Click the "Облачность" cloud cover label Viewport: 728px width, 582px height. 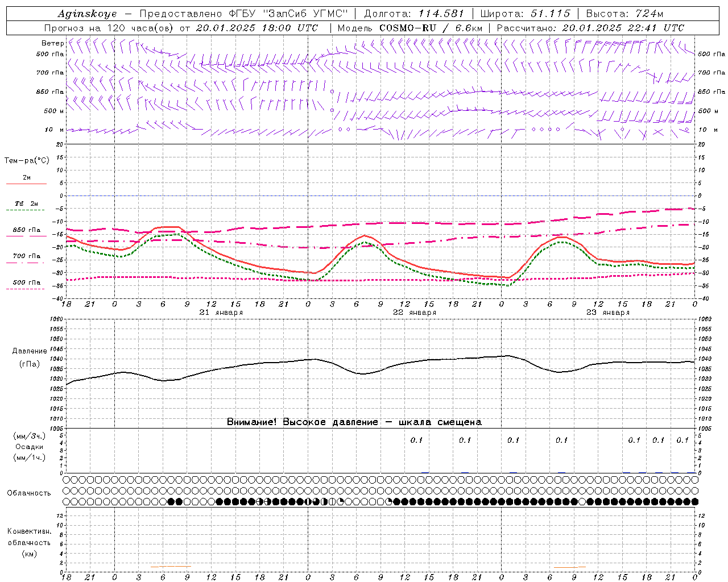(x=29, y=493)
